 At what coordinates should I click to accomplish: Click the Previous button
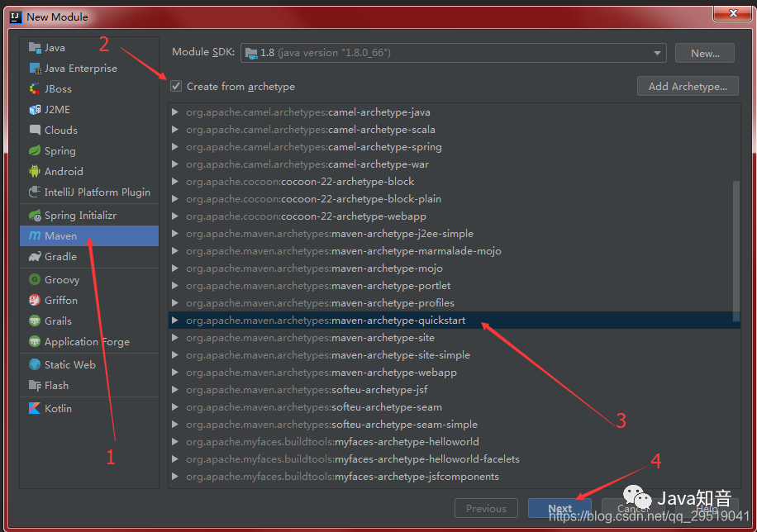(x=486, y=508)
